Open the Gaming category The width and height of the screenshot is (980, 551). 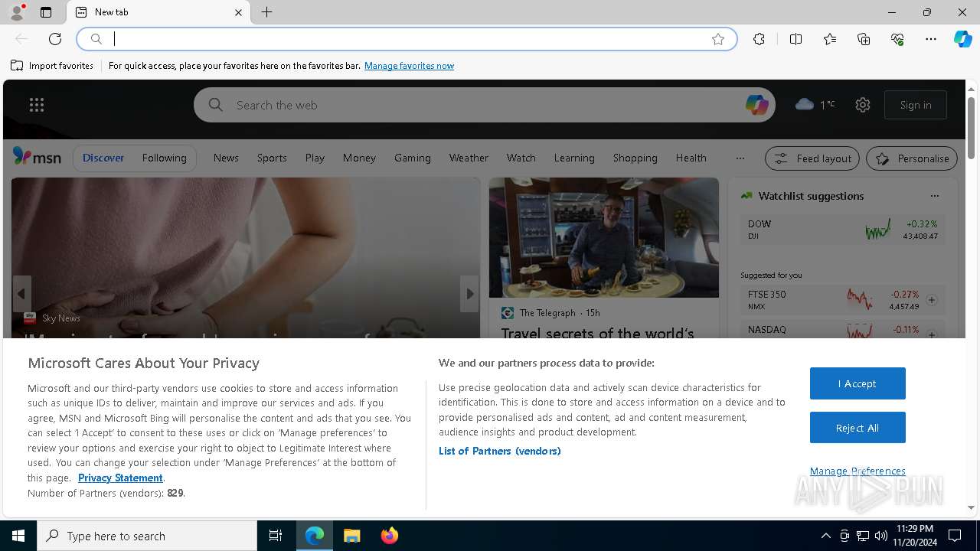click(x=413, y=158)
